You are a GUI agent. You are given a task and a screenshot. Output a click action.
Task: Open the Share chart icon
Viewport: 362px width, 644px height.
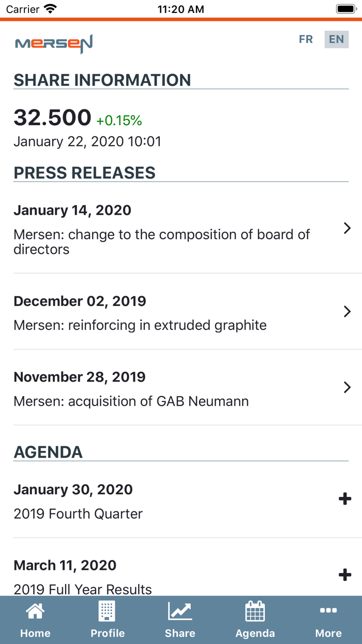pos(180,612)
